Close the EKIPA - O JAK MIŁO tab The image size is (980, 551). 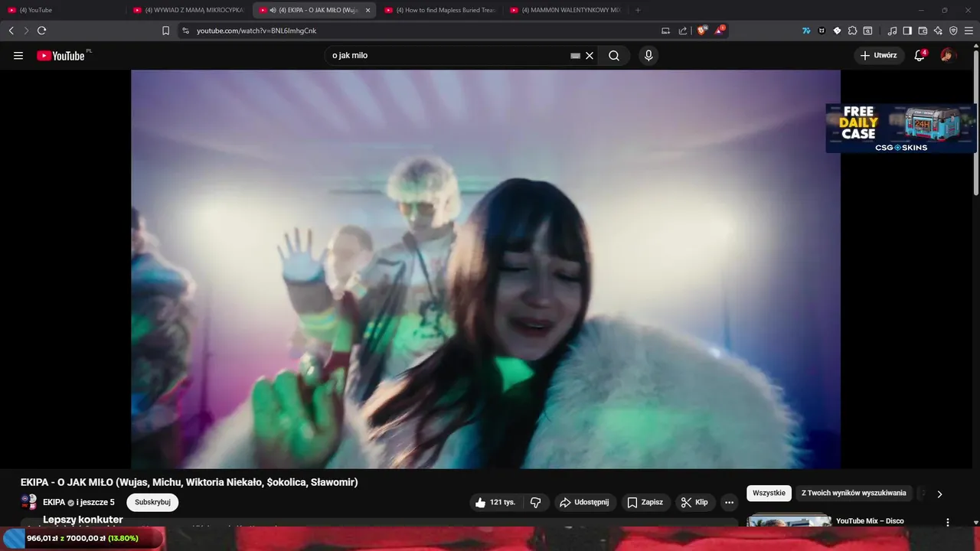click(x=367, y=10)
